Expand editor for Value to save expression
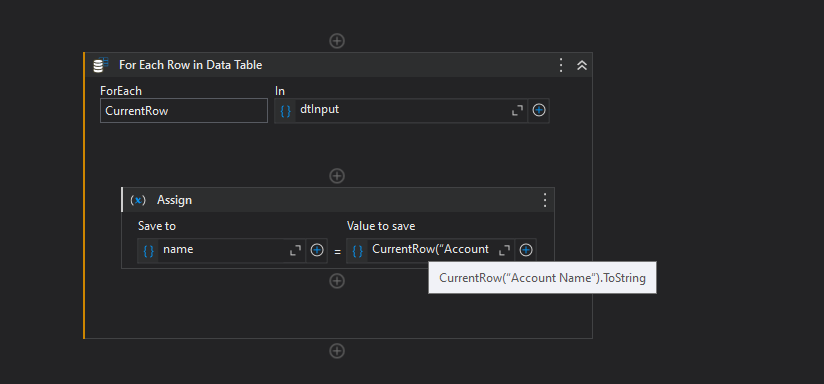Screen dimensions: 824x384 coord(504,251)
